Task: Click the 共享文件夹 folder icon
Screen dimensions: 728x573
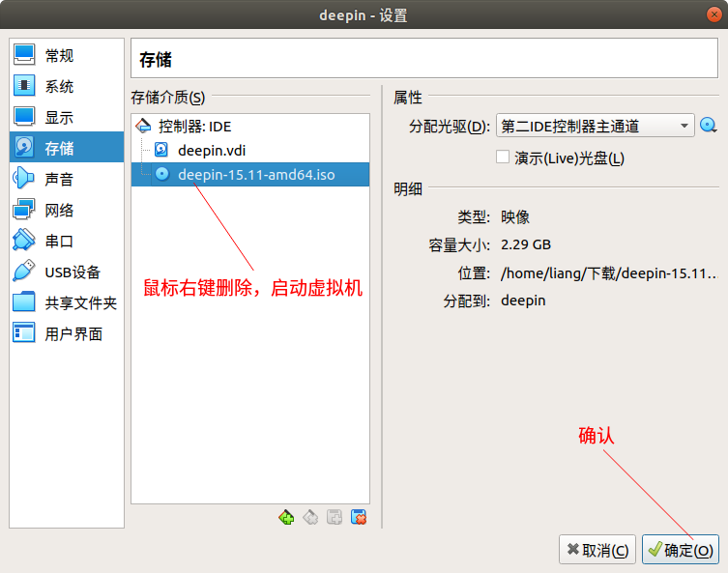Action: pos(23,302)
